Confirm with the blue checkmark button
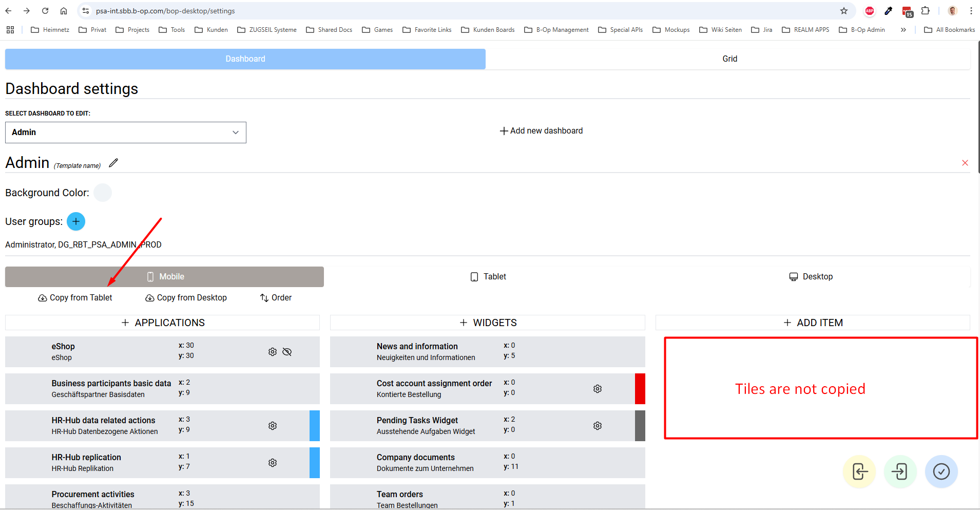Screen dimensions: 980x510 [x=941, y=471]
